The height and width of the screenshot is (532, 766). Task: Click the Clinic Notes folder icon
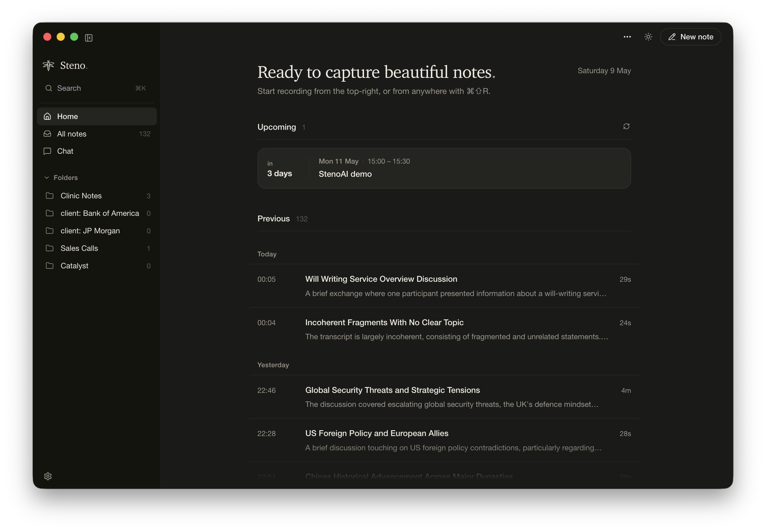point(50,196)
